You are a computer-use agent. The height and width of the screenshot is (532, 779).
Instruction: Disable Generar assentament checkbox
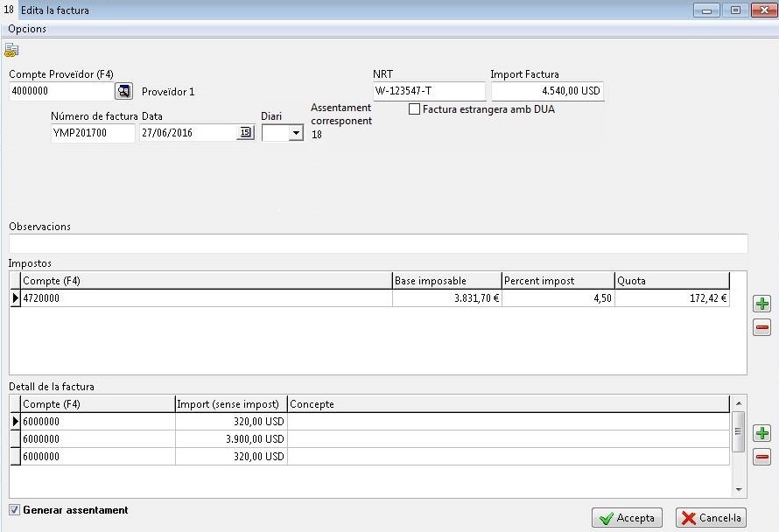pos(14,510)
